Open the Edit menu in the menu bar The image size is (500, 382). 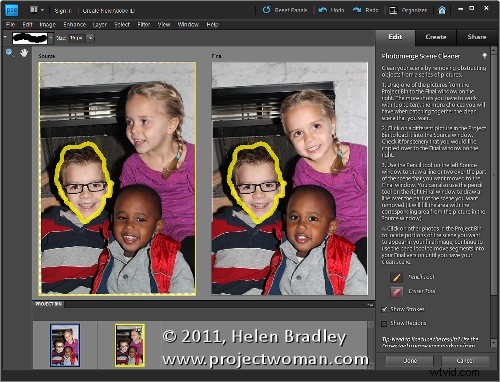(28, 24)
